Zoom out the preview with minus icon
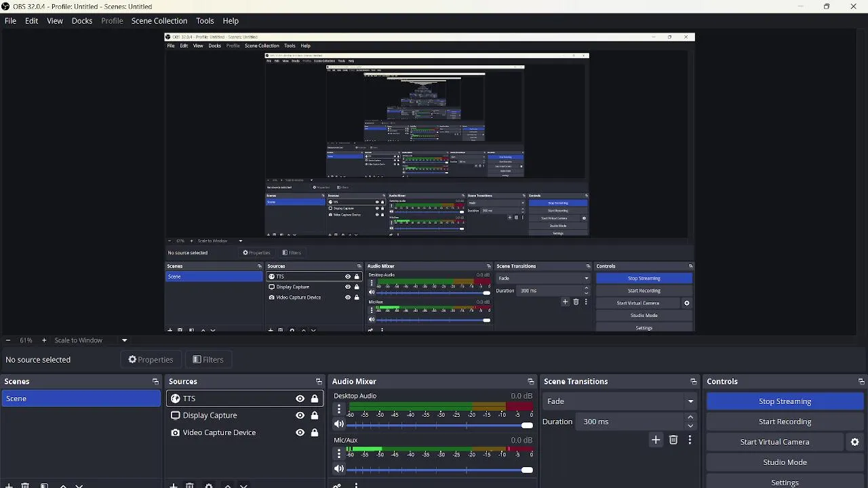This screenshot has height=488, width=868. point(7,340)
